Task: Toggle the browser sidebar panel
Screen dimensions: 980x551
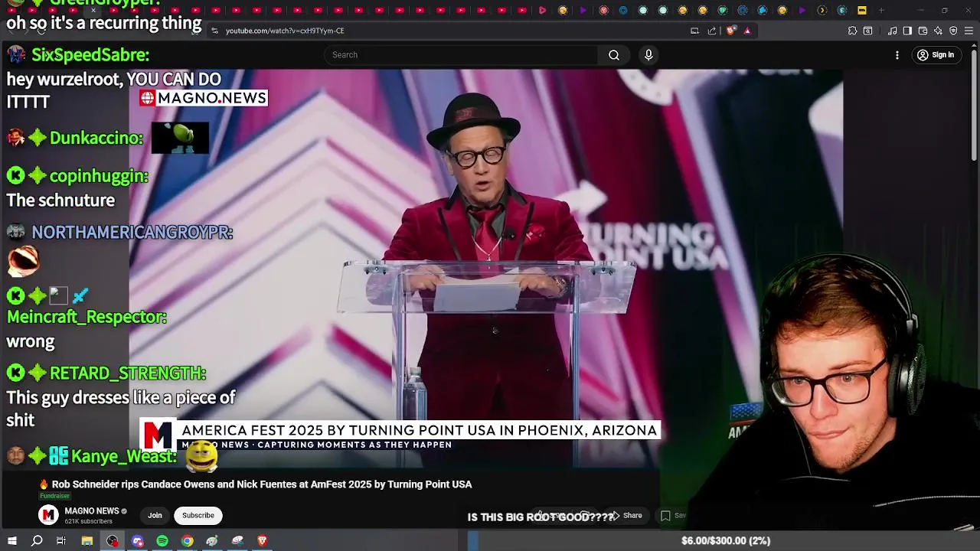Action: pyautogui.click(x=907, y=31)
